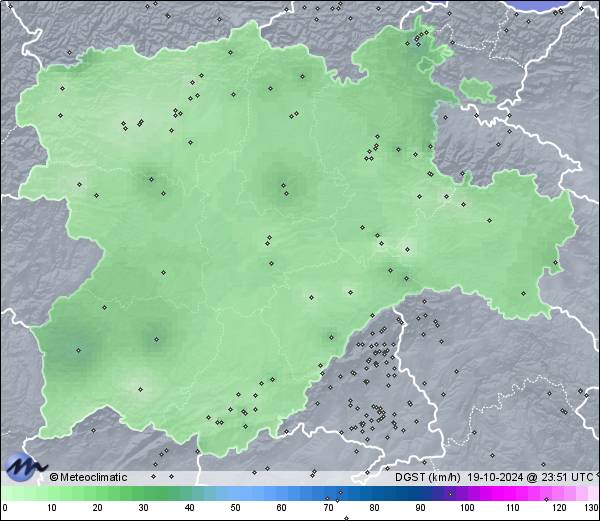
Task: Click the 50 label on the wind scale
Action: (x=235, y=508)
